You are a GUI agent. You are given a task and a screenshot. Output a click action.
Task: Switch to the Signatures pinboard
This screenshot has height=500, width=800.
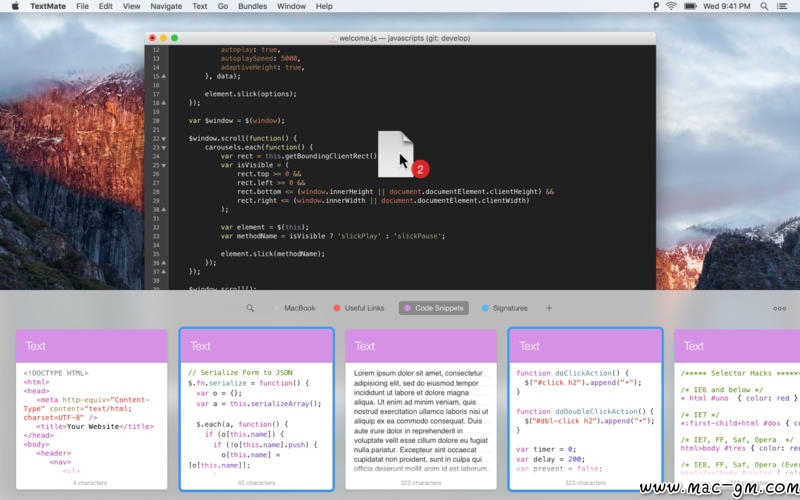[x=505, y=308]
